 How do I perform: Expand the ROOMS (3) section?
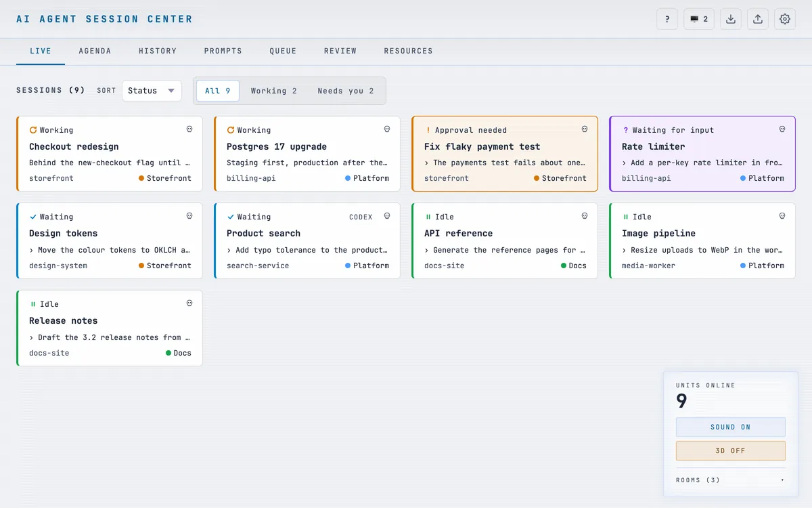pyautogui.click(x=731, y=480)
